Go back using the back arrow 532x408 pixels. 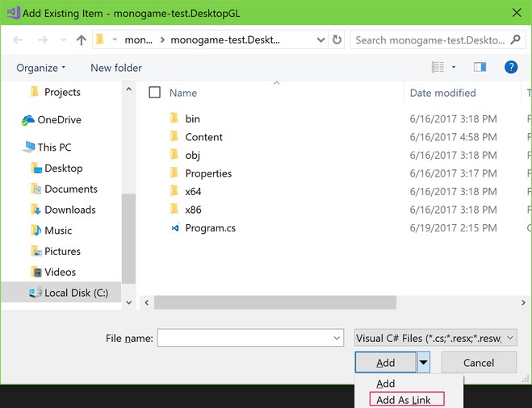tap(18, 40)
